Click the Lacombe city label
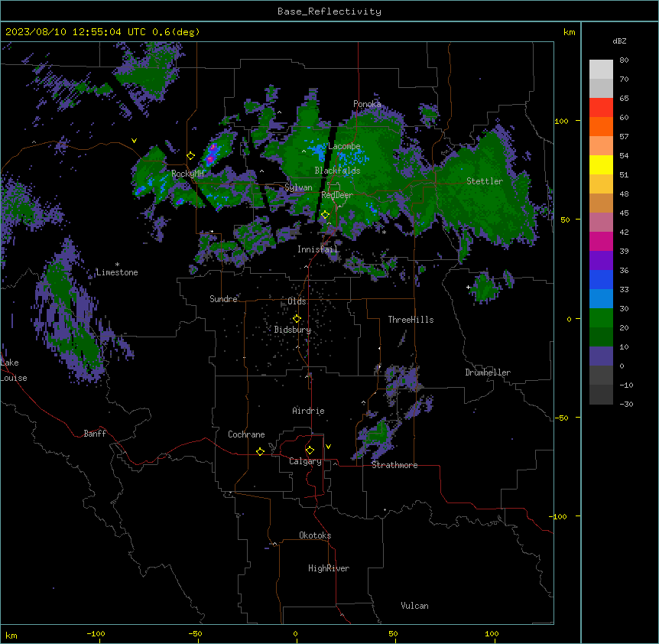Screen dimensions: 659x644 click(344, 146)
